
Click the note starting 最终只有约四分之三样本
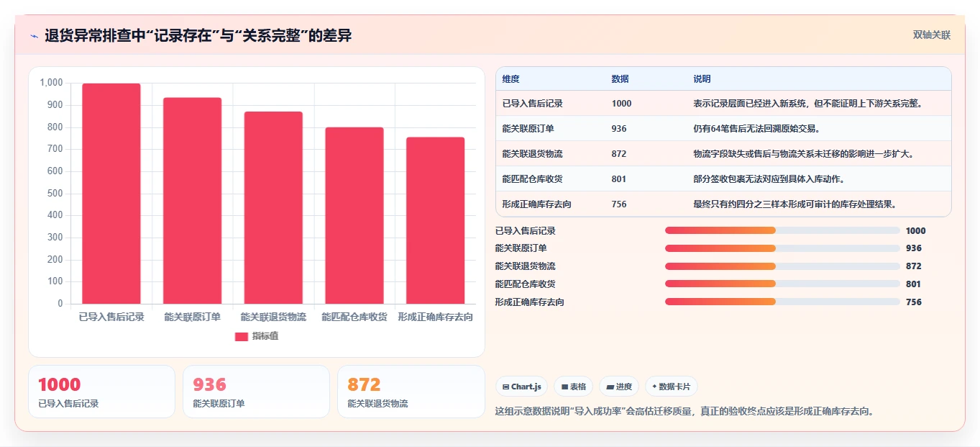coord(796,204)
